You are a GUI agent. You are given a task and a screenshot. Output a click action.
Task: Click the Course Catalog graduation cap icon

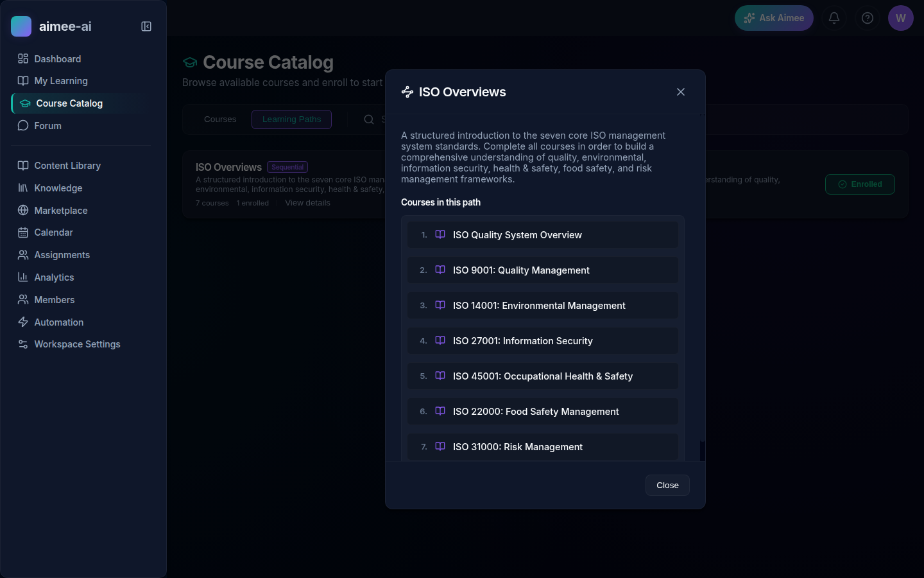pos(190,62)
